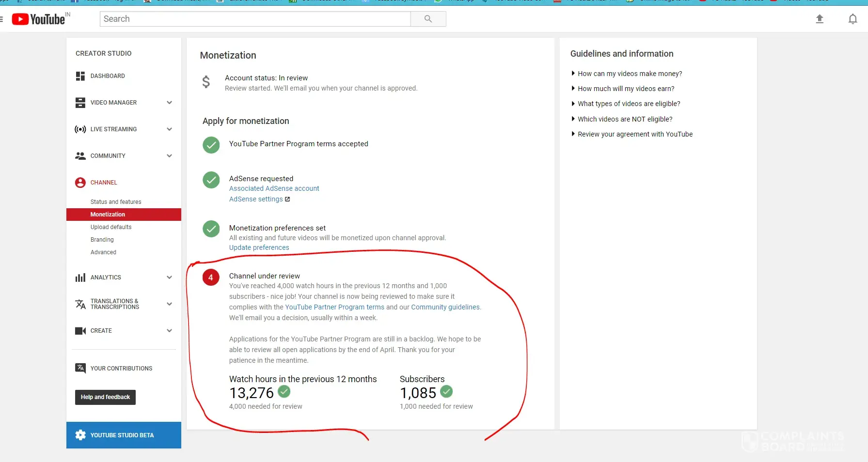This screenshot has height=462, width=868.
Task: Click the green check next to 13,276 watch hours
Action: coord(284,391)
